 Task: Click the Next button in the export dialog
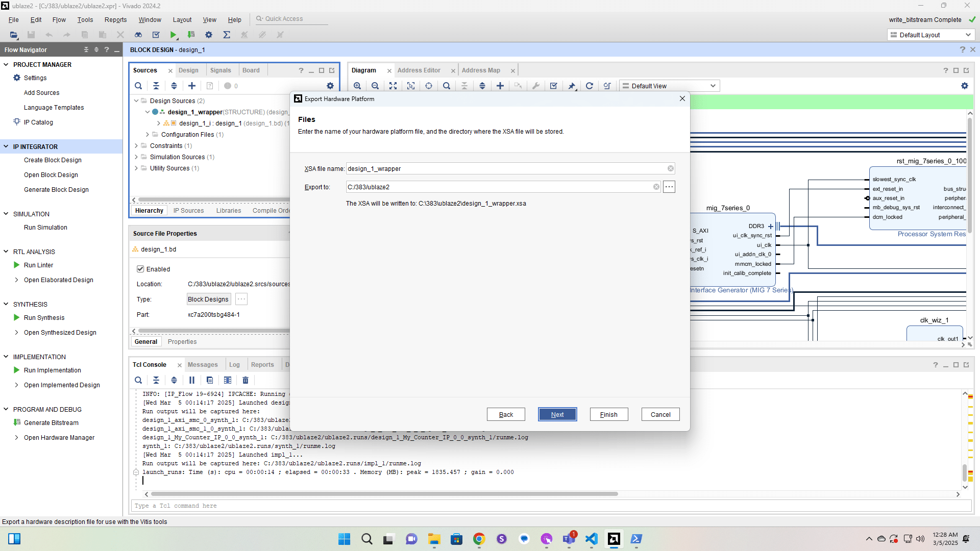(x=557, y=414)
